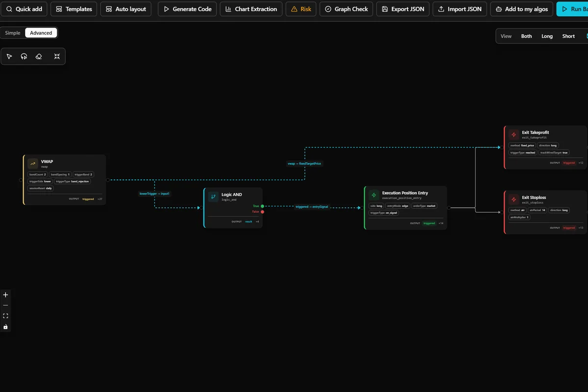Screen dimensions: 588x392
Task: Set view to Short
Action: [568, 36]
